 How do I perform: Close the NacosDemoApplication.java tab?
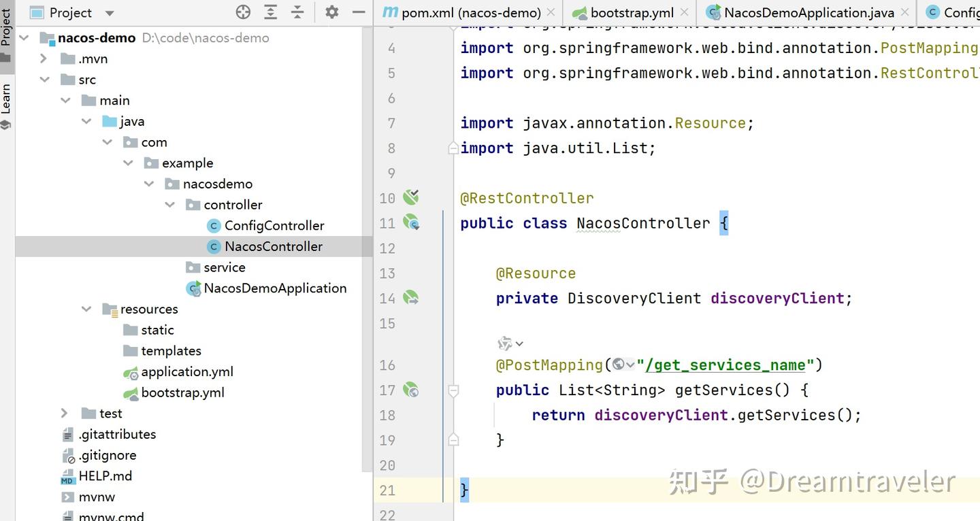[x=904, y=12]
